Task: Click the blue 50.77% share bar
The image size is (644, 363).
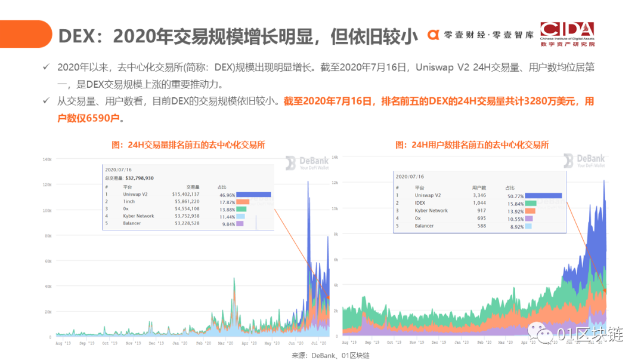Action: [x=543, y=196]
